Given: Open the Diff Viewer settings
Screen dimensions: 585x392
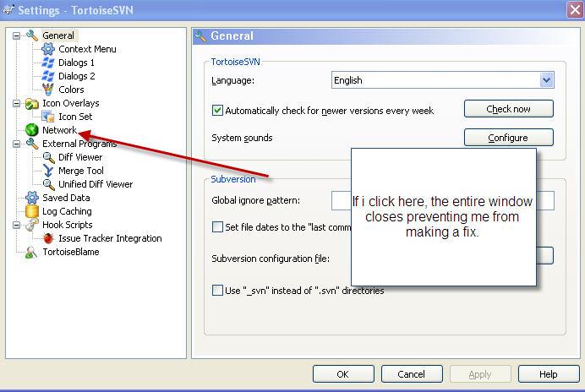Looking at the screenshot, I should [x=80, y=157].
